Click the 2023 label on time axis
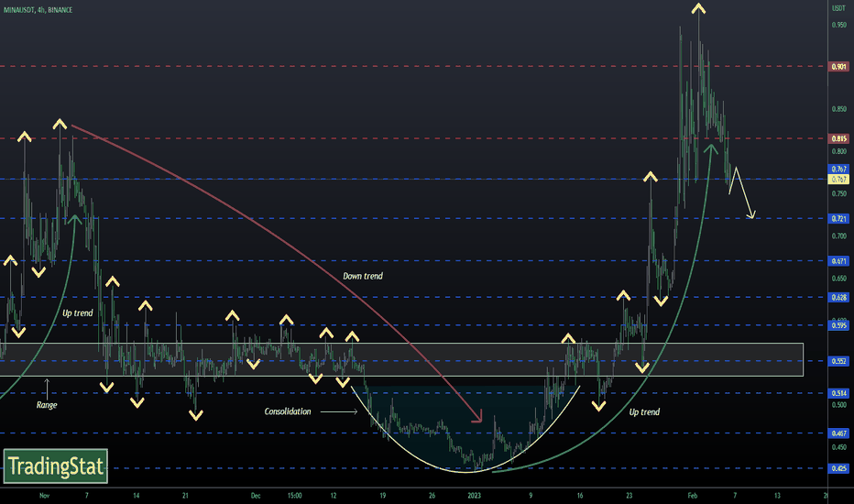Screen dimensions: 854x504 474,495
